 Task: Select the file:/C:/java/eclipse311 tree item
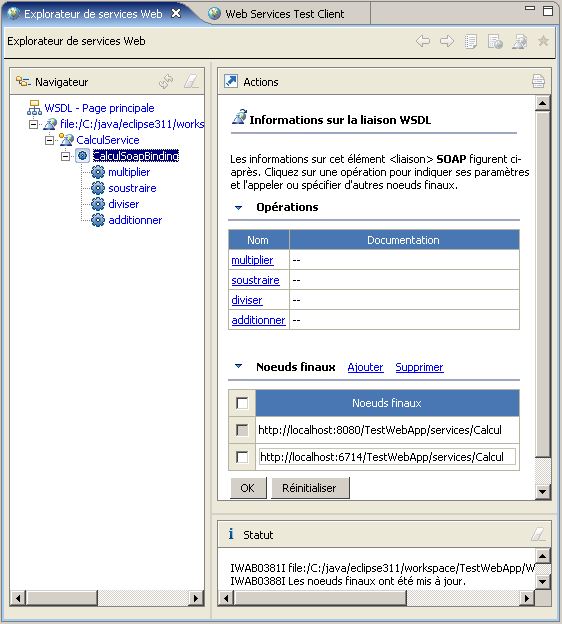pyautogui.click(x=132, y=124)
